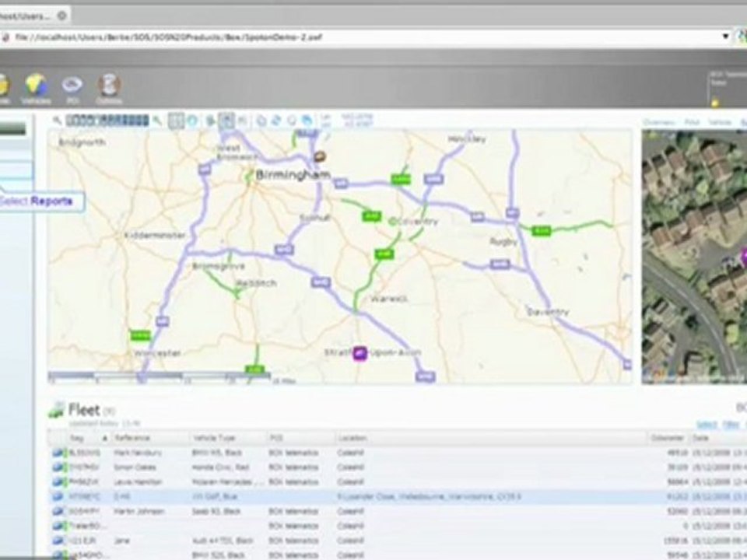Sort by the POI column header

coord(300,438)
